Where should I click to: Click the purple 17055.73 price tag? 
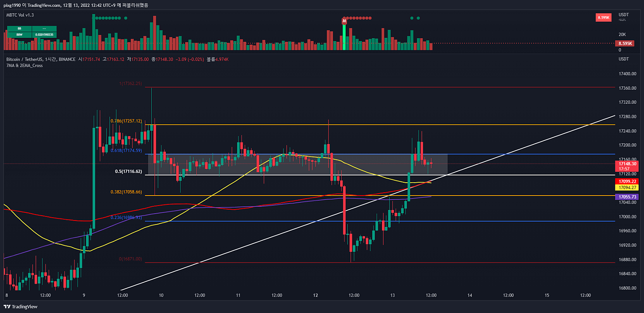627,197
